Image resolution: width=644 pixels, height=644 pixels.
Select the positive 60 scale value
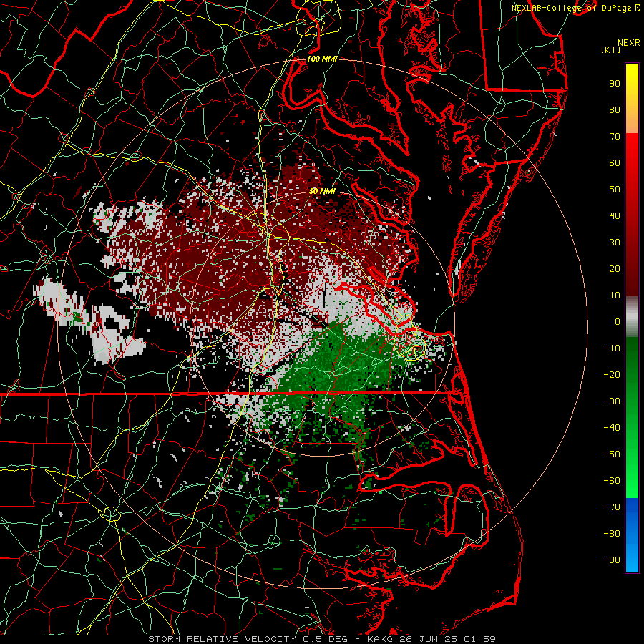(615, 162)
